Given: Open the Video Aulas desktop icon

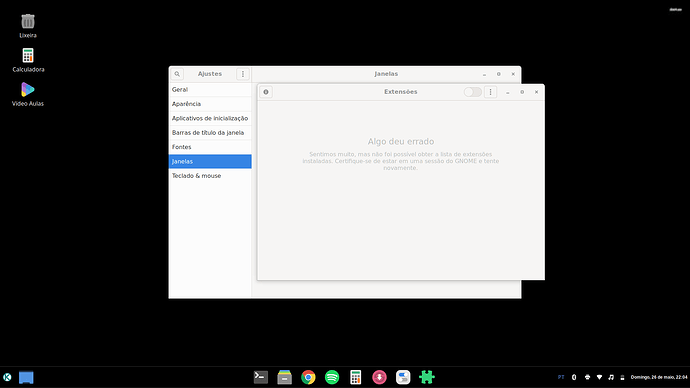Looking at the screenshot, I should coord(28,94).
